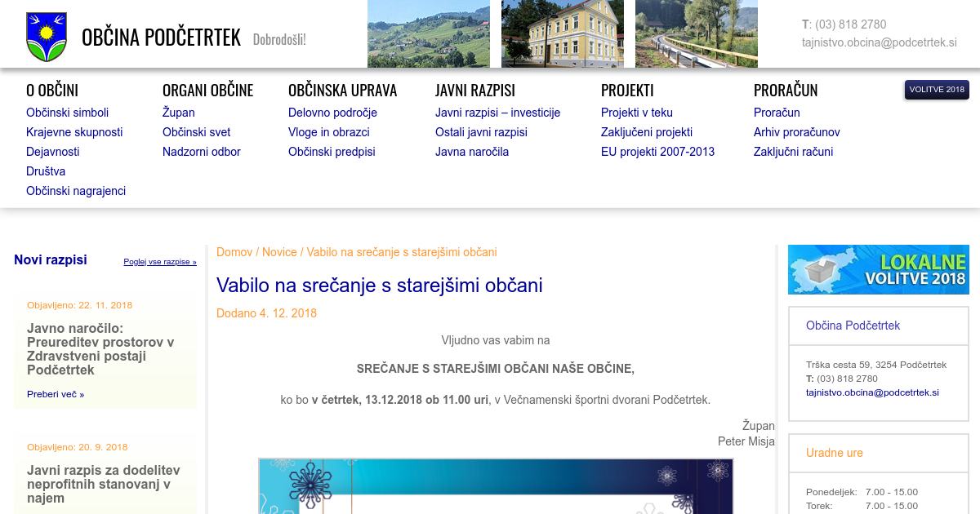Open Javni razpis za neprofitnih stanovanj heading
Screen dimensions: 980x514
[x=104, y=484]
